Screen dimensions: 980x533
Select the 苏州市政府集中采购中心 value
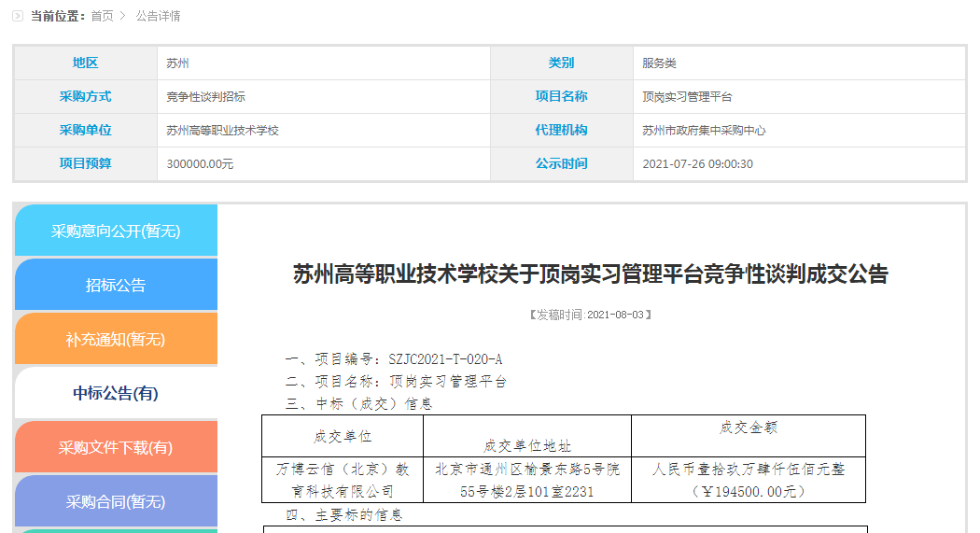[705, 131]
